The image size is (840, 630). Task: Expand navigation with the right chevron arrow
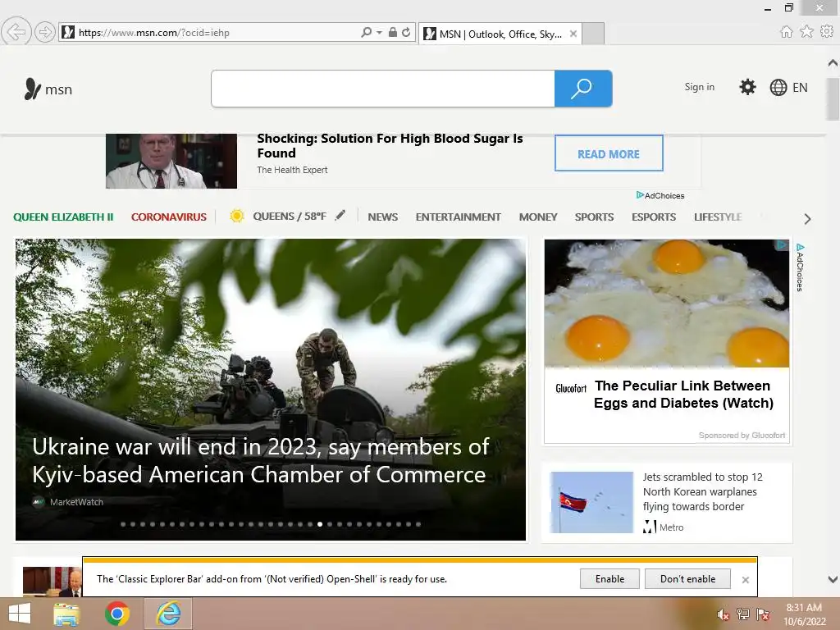click(807, 218)
